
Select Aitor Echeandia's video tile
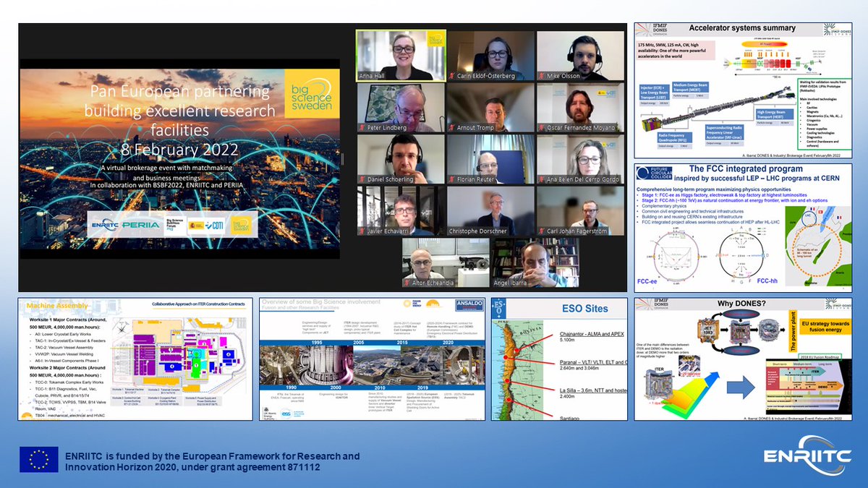(445, 264)
